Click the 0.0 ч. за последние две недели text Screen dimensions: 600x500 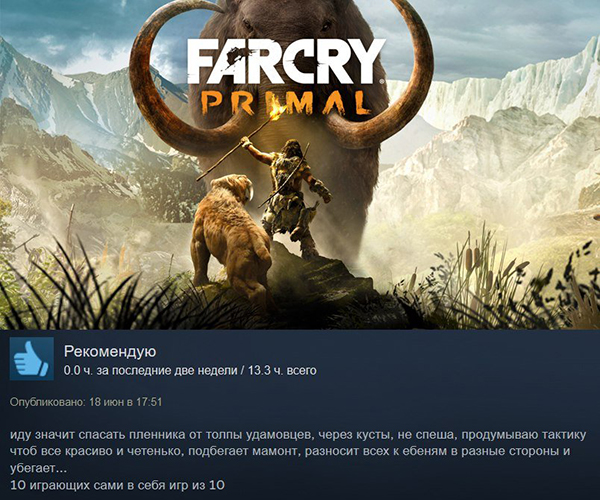pyautogui.click(x=150, y=370)
